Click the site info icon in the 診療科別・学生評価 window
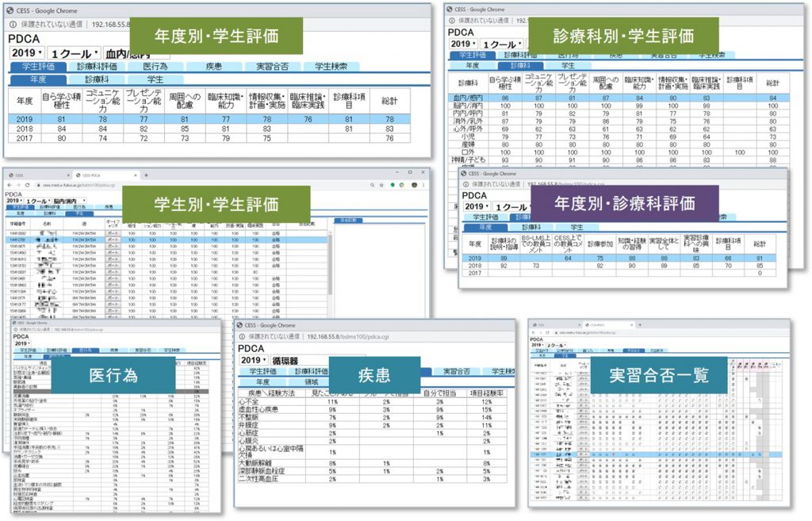The width and height of the screenshot is (812, 521). (451, 21)
